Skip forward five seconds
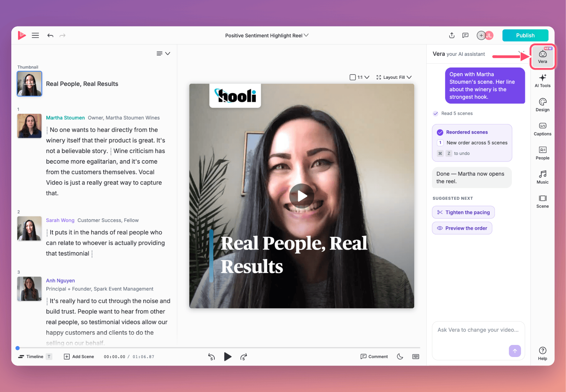 243,357
